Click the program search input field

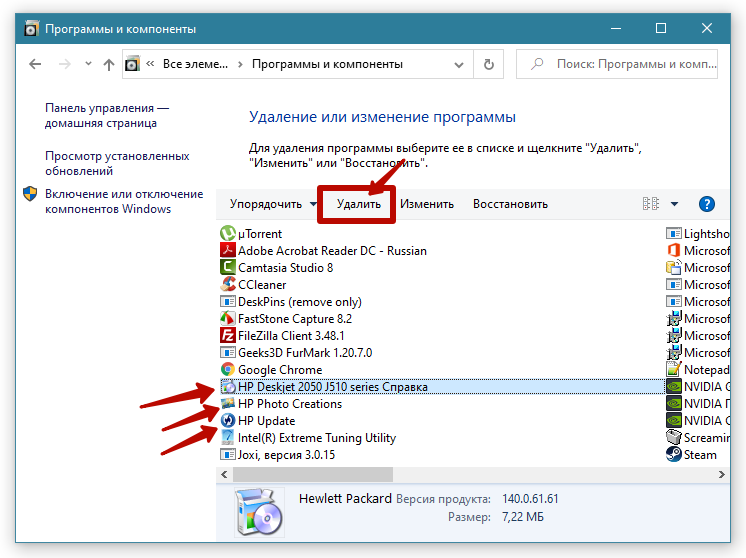click(x=617, y=64)
